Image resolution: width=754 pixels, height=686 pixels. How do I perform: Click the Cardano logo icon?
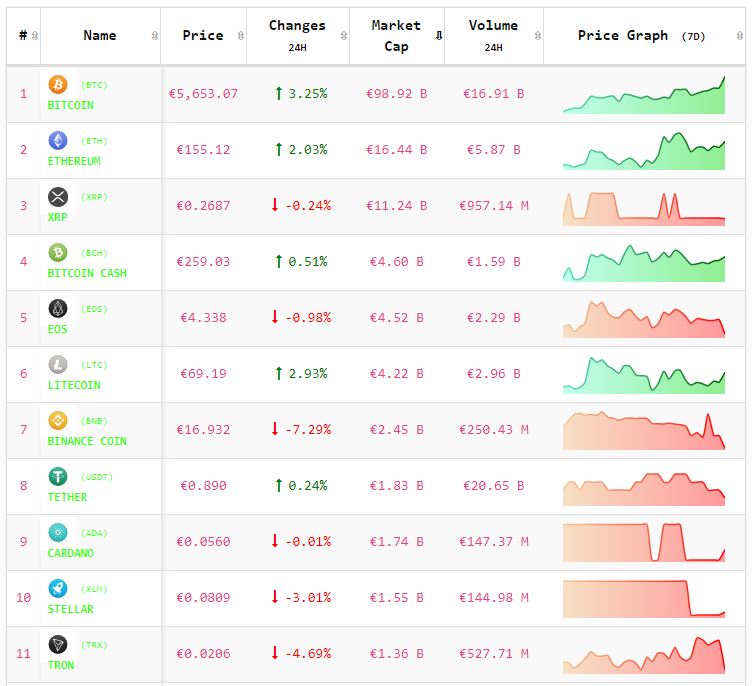point(58,533)
